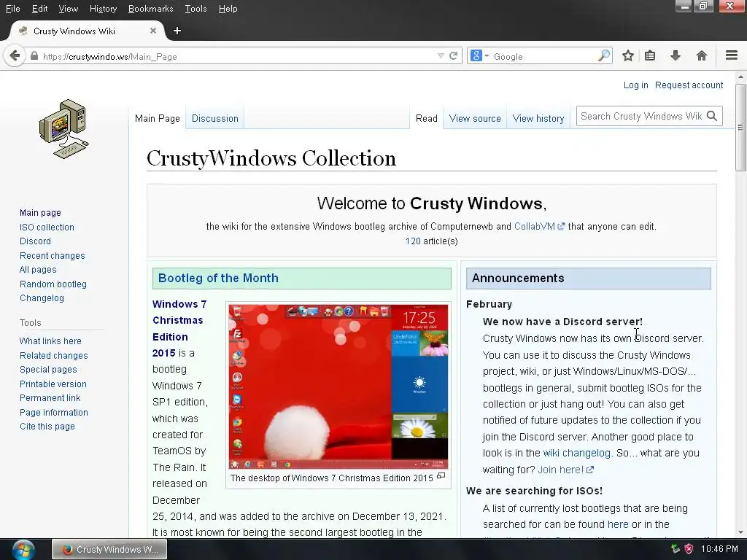The width and height of the screenshot is (747, 560).
Task: Open the Help menu
Action: coord(228,9)
